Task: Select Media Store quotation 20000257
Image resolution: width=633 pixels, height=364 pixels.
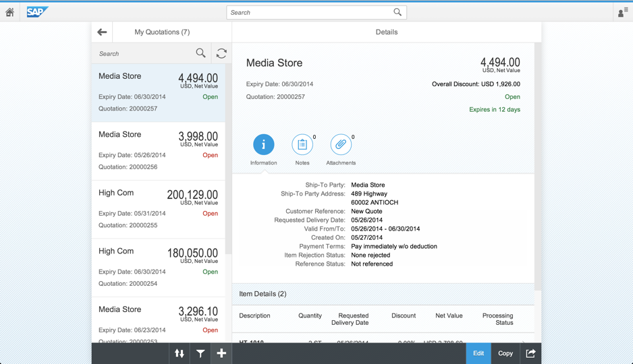Action: [158, 93]
